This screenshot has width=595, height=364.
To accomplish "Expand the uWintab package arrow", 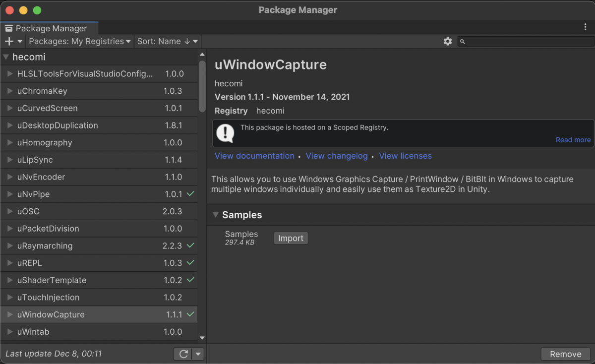I will point(10,332).
